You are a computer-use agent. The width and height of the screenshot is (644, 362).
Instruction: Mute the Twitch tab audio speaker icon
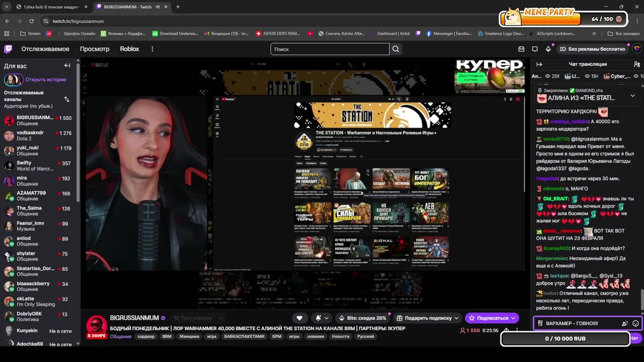point(157,7)
